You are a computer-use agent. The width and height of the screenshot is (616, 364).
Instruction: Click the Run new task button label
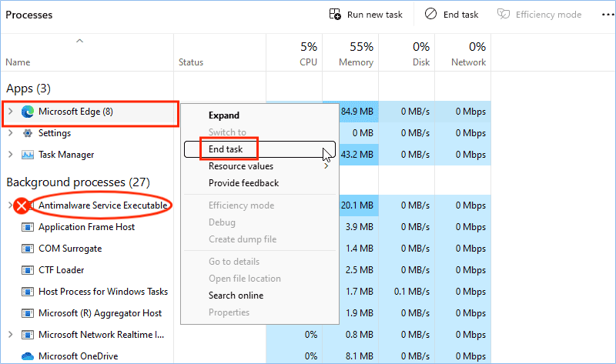(x=375, y=15)
